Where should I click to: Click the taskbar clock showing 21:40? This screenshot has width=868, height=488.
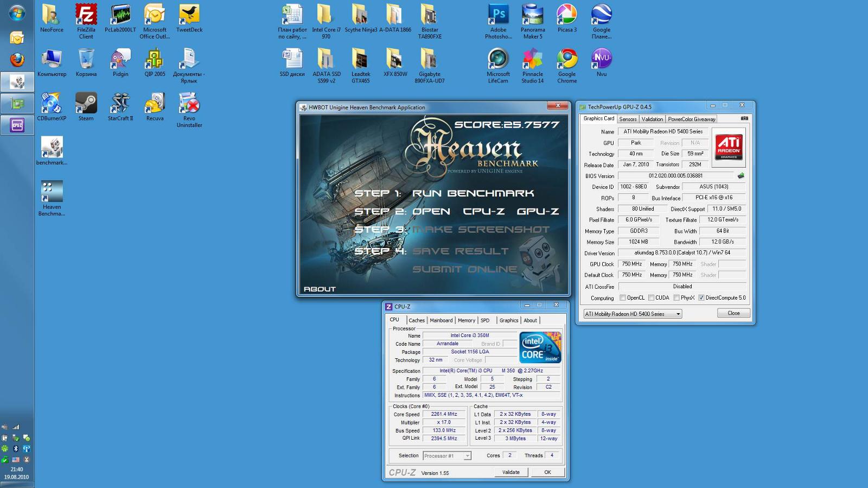(17, 469)
